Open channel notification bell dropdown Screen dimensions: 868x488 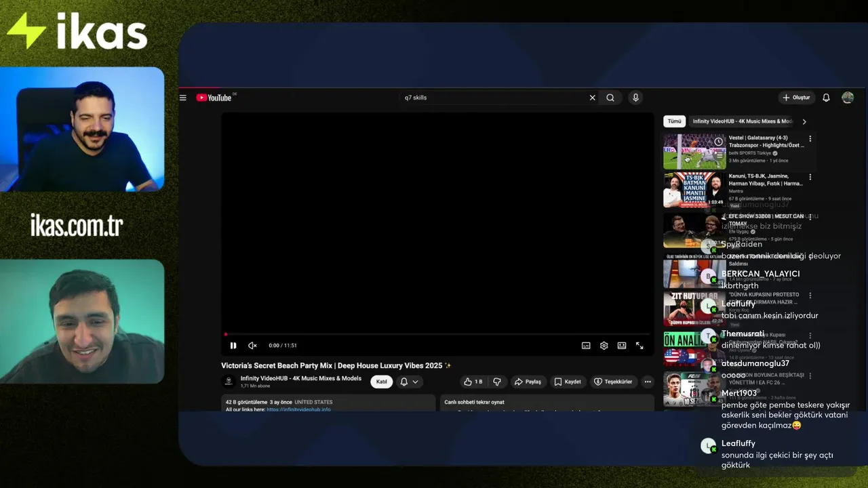point(409,382)
